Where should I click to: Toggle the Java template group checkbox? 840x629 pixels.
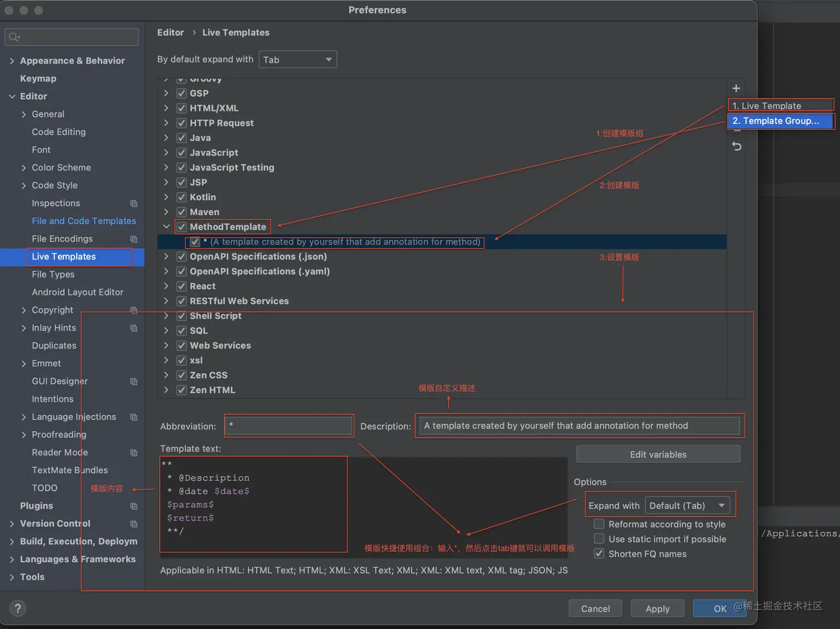181,138
